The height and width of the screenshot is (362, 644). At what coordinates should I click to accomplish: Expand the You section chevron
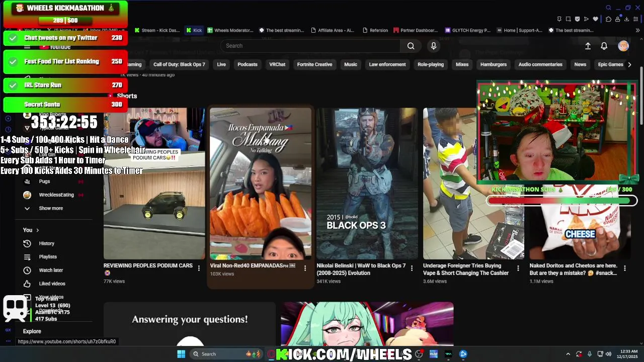coord(37,230)
